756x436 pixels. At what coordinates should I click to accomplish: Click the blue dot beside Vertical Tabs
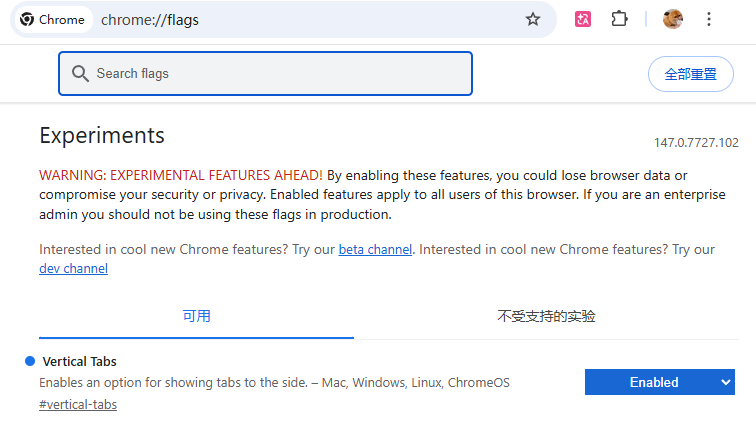coord(30,361)
